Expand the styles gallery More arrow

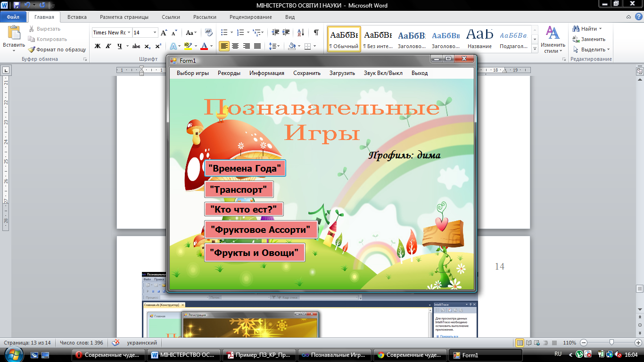click(535, 49)
